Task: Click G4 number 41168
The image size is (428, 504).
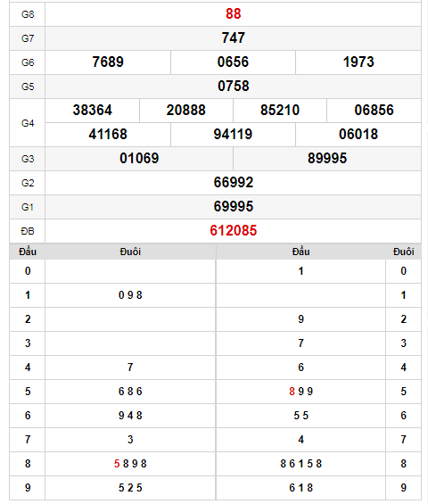Action: [x=108, y=135]
